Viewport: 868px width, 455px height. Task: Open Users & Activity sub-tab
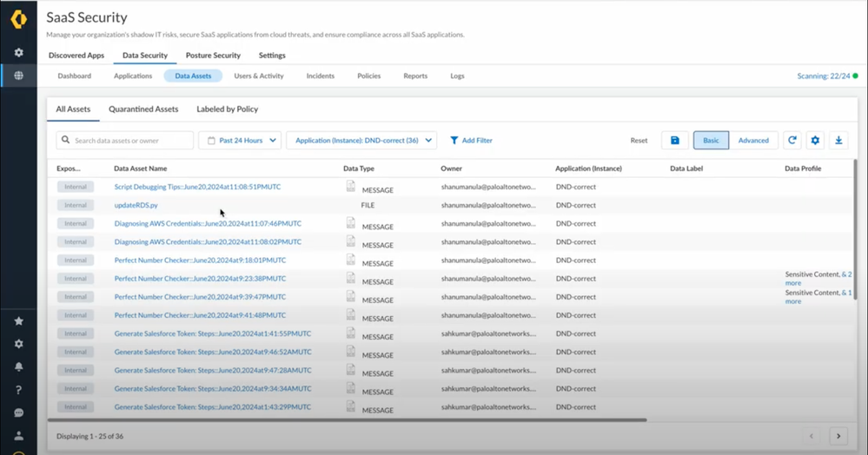point(259,76)
